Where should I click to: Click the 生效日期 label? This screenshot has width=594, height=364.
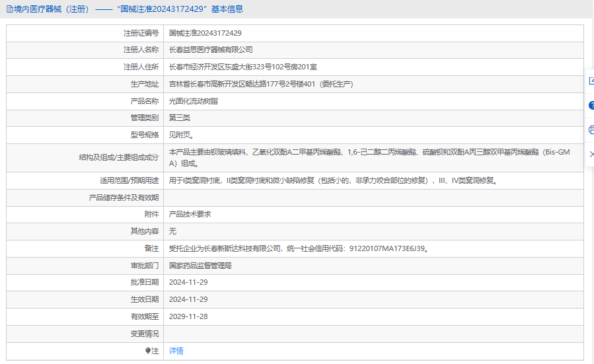pyautogui.click(x=145, y=299)
